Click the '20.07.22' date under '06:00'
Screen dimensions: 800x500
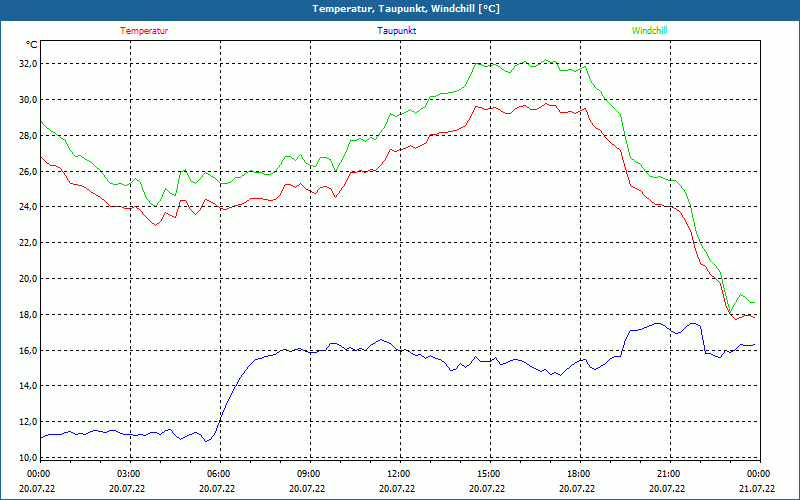[x=218, y=488]
